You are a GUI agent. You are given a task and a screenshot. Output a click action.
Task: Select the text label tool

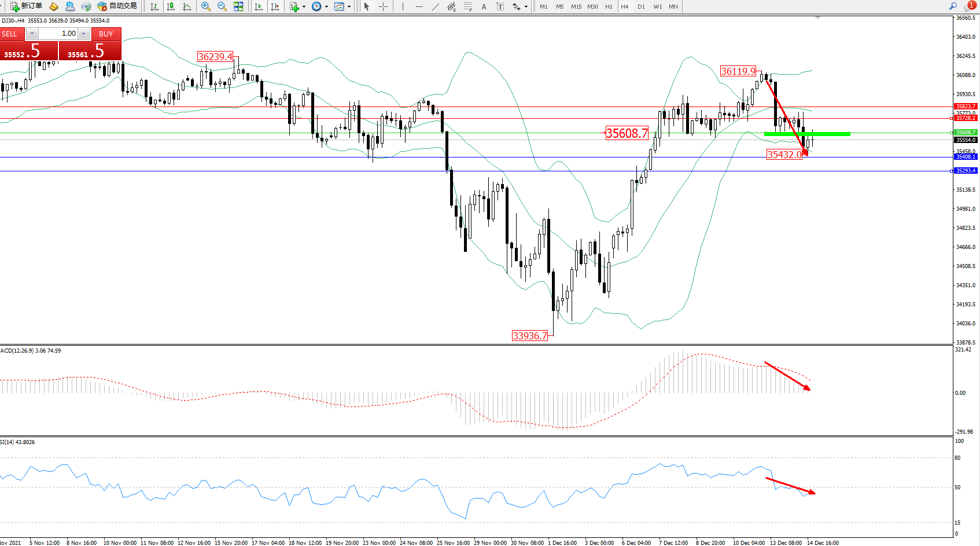500,6
